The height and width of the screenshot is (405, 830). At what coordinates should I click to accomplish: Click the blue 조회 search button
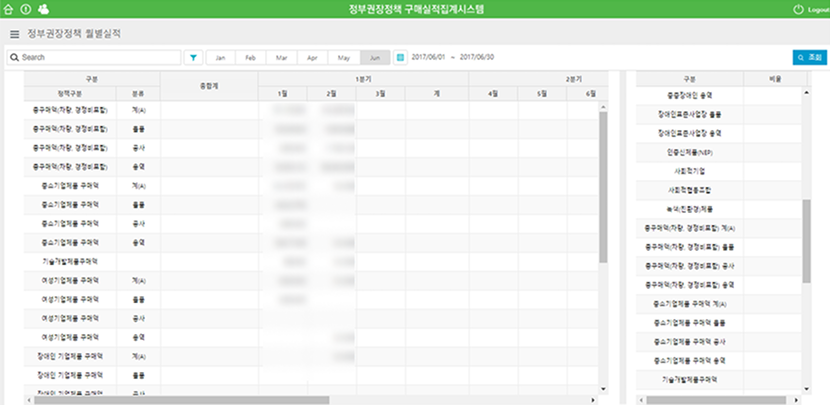point(809,57)
